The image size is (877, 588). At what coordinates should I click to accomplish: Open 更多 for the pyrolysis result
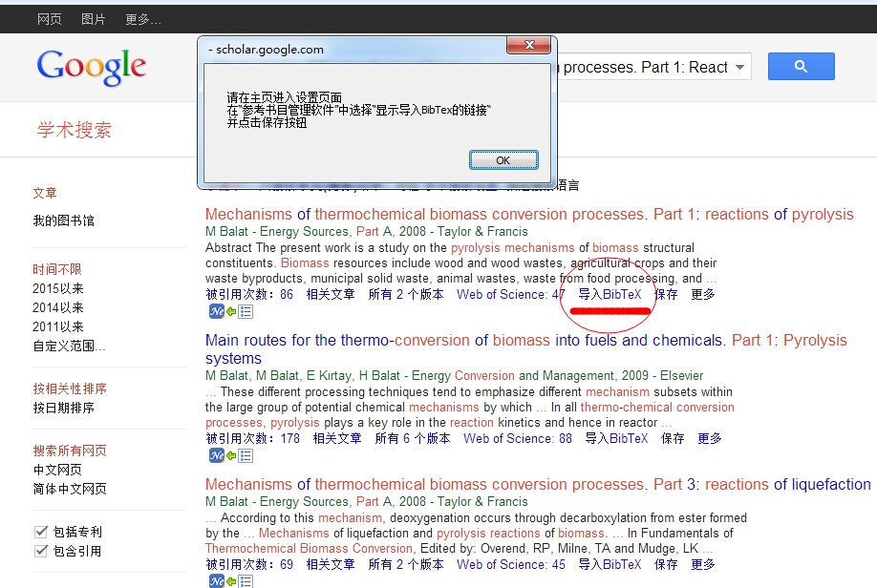[x=703, y=294]
